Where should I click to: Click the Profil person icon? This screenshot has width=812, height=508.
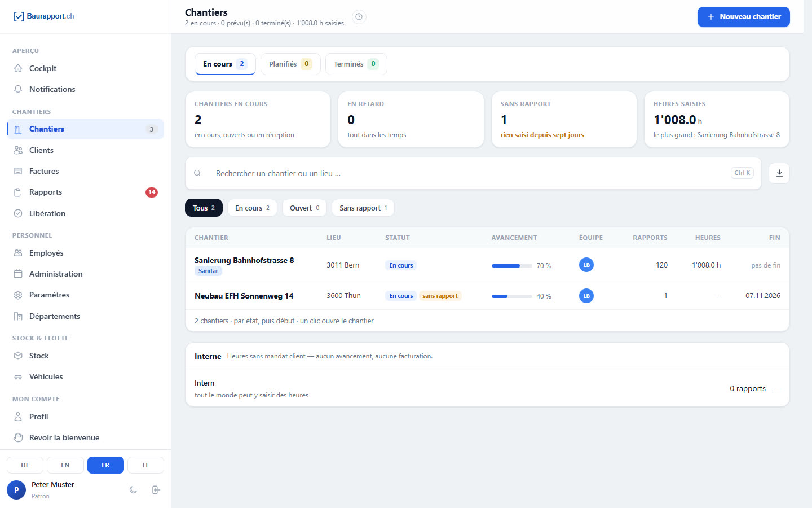click(18, 417)
